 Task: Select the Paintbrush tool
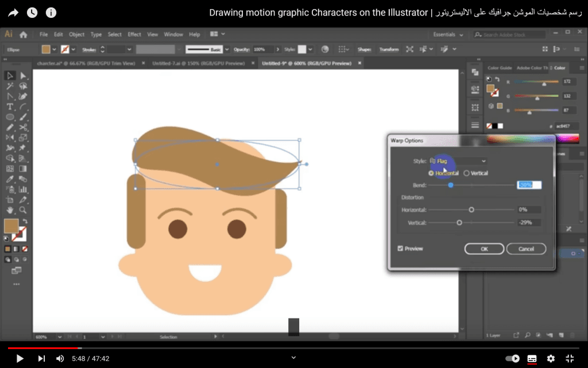click(x=23, y=117)
